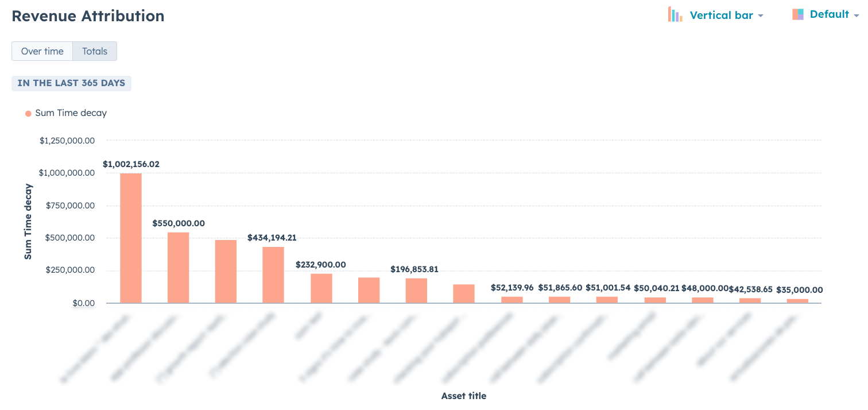Click the Vertical bar chart type label
The height and width of the screenshot is (410, 868).
[721, 16]
